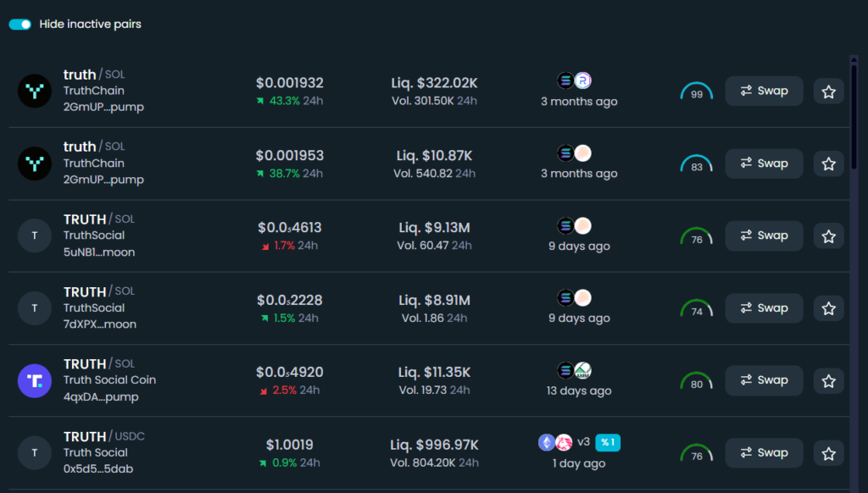Click the $1.0019 price of TRUTH/USDC
Viewport: 868px width, 493px height.
click(x=289, y=445)
